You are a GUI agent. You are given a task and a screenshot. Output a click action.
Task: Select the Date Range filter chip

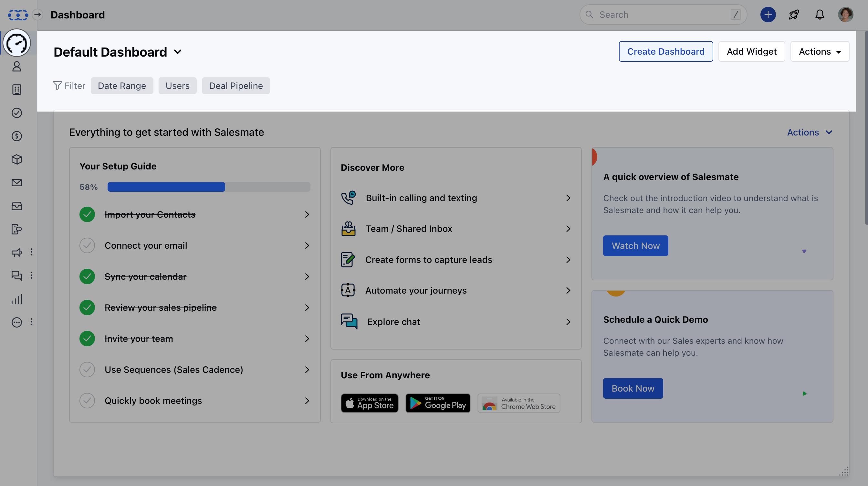[122, 86]
